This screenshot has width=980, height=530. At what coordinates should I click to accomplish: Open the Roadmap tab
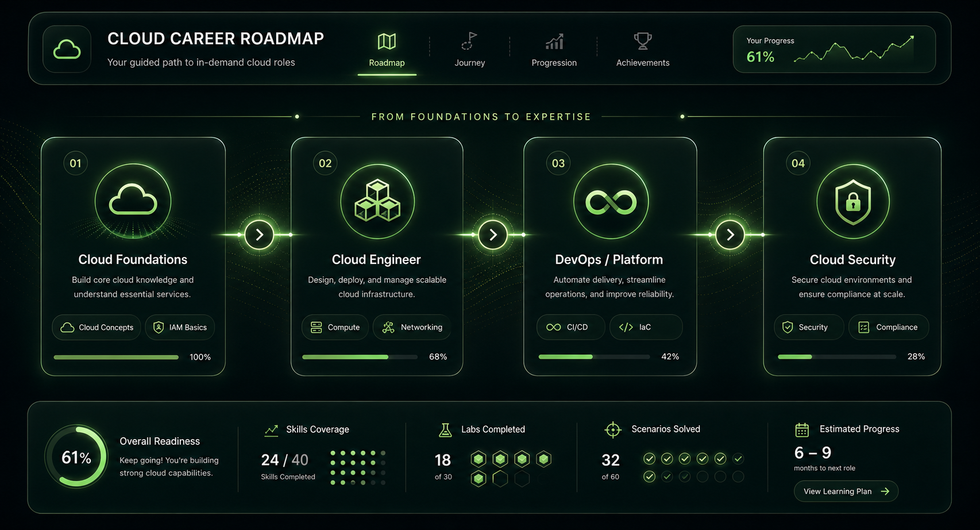click(x=387, y=52)
